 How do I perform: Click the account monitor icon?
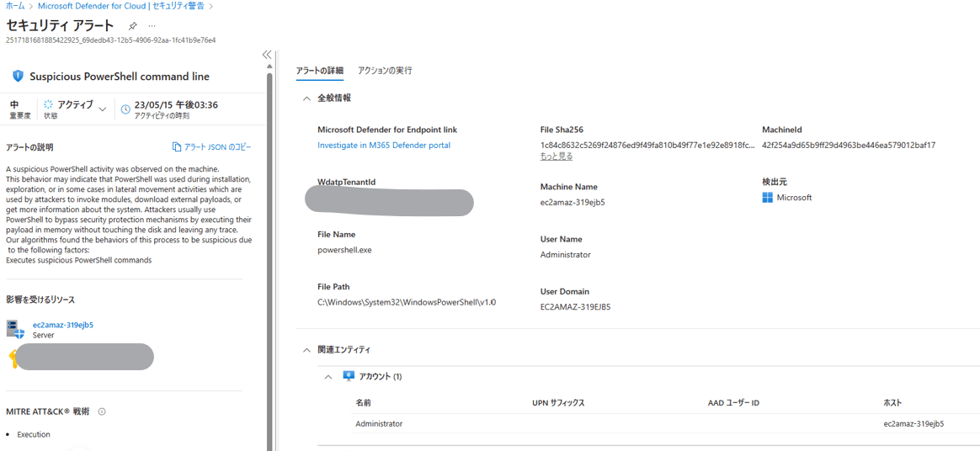349,376
